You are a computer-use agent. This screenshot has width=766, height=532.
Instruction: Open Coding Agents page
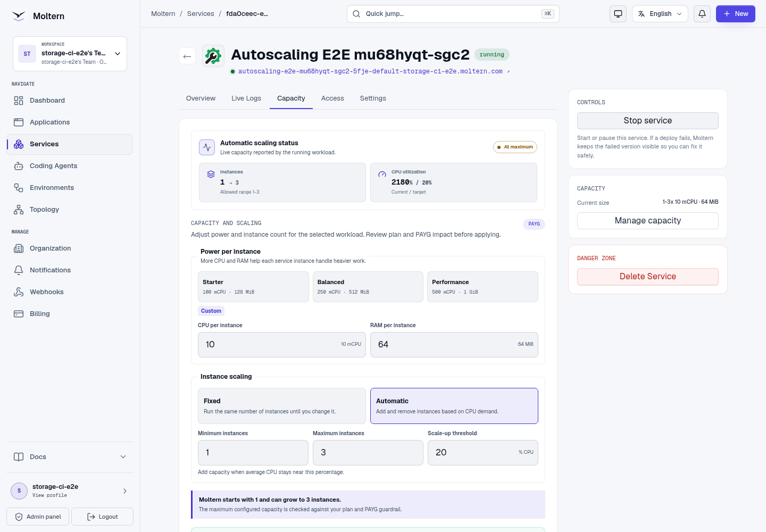tap(69, 166)
